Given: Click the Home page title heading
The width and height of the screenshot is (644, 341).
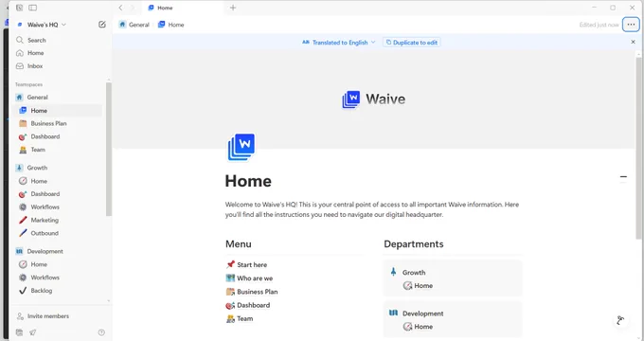Looking at the screenshot, I should point(248,181).
